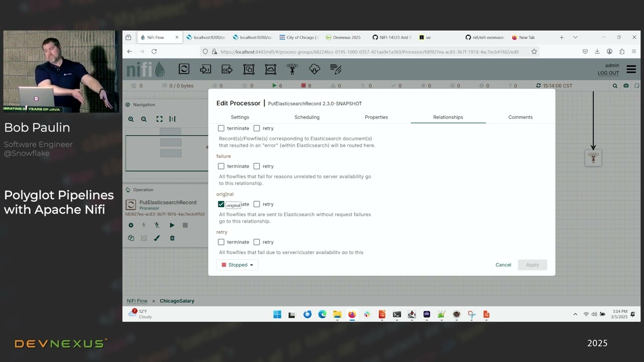Click the ChicagoSalary breadcrumb
This screenshot has height=362, width=644.
[177, 301]
